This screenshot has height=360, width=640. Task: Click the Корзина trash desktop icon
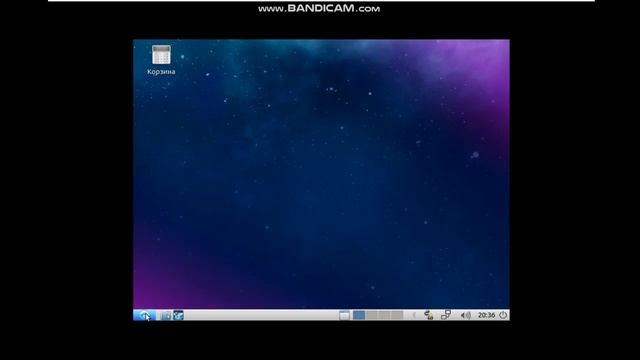pyautogui.click(x=161, y=60)
